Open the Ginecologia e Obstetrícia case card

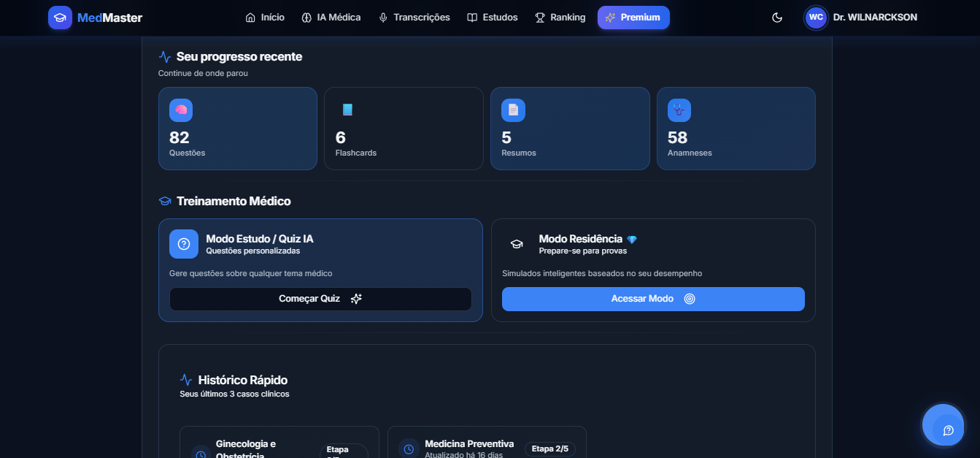[x=279, y=444]
